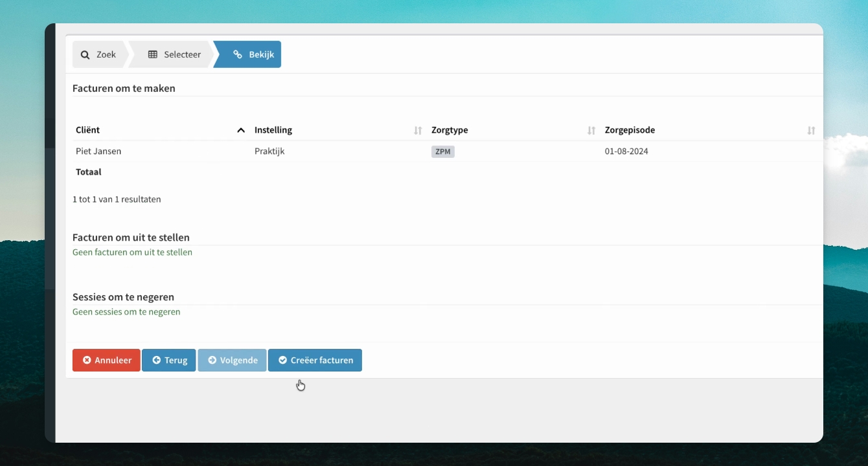
Task: Sort by Zorgtype column sort icon
Action: click(x=591, y=130)
